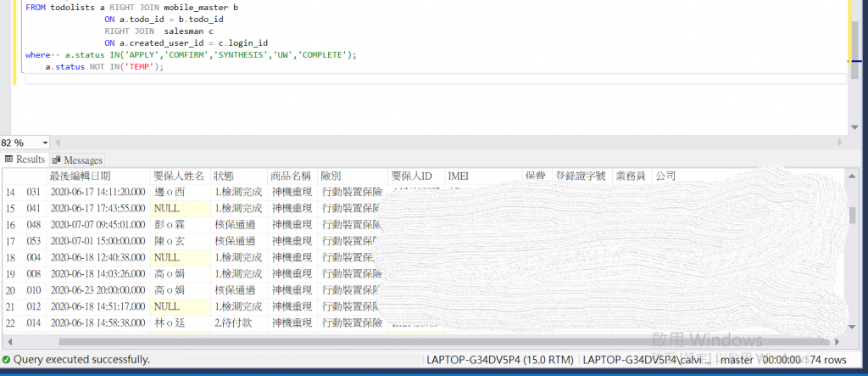Click the name cell 彭ｏ霖
Viewport: 868px width, 376px height.
tap(181, 225)
